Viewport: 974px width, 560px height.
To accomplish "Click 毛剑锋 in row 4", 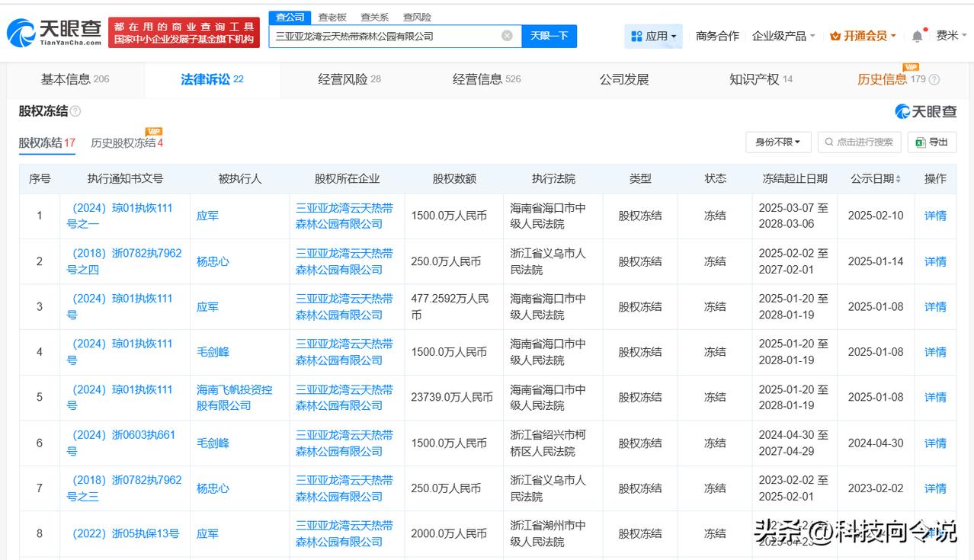I will pos(213,352).
